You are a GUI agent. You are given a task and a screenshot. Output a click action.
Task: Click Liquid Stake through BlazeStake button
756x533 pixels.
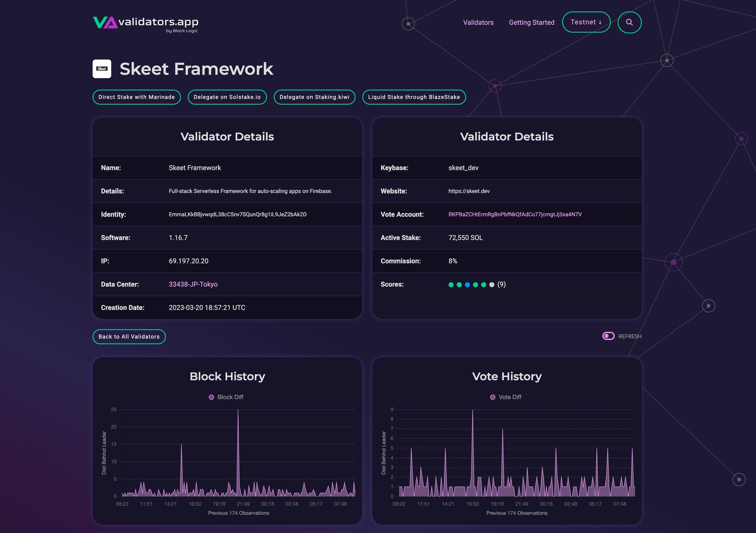tap(414, 97)
